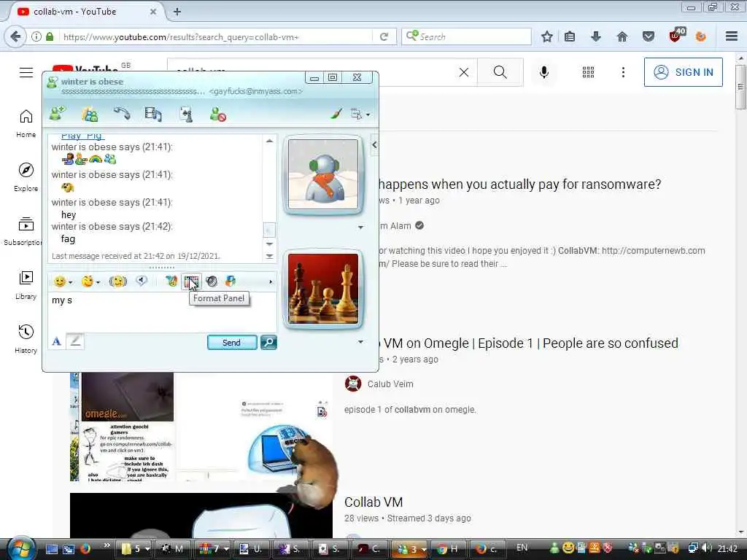Open the games and activities icon
The width and height of the screenshot is (747, 560).
pos(186,114)
